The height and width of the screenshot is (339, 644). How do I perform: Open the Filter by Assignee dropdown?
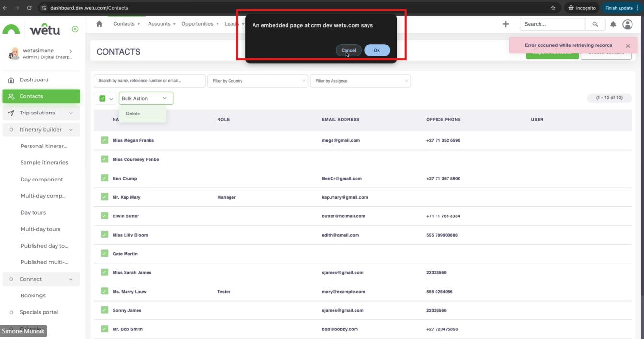pyautogui.click(x=360, y=81)
